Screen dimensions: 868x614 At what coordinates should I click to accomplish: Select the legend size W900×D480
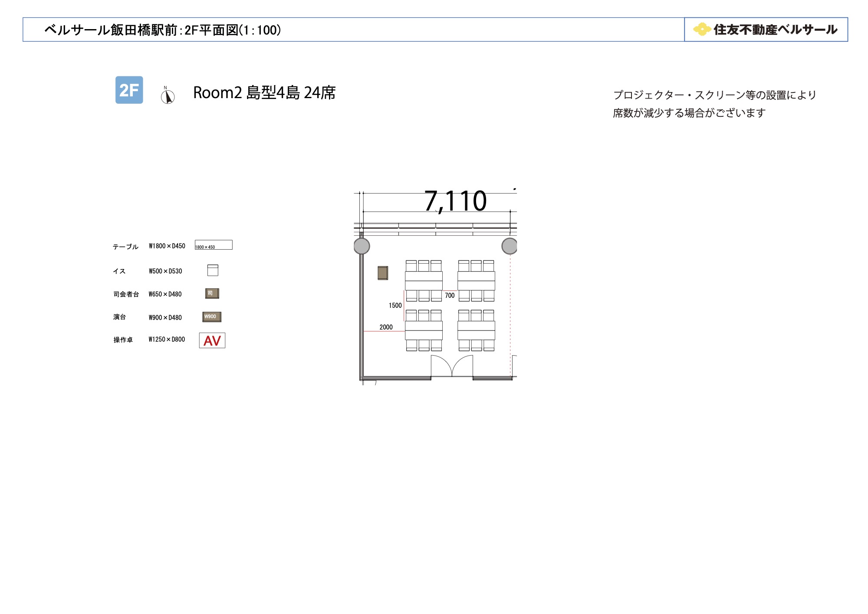pos(165,317)
